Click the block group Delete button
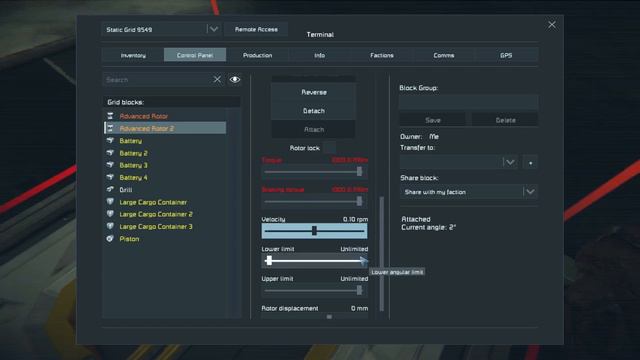The height and width of the screenshot is (360, 640). (505, 120)
